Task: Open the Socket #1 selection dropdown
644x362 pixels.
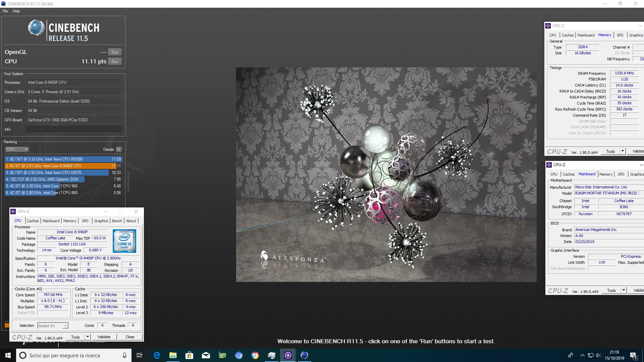Action: tap(53, 326)
